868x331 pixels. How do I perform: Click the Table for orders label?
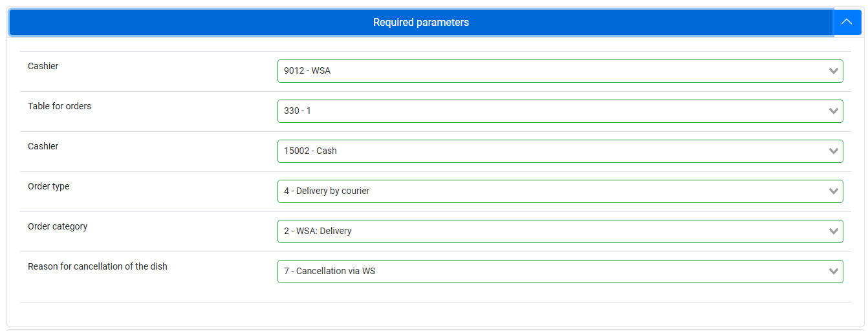(60, 106)
